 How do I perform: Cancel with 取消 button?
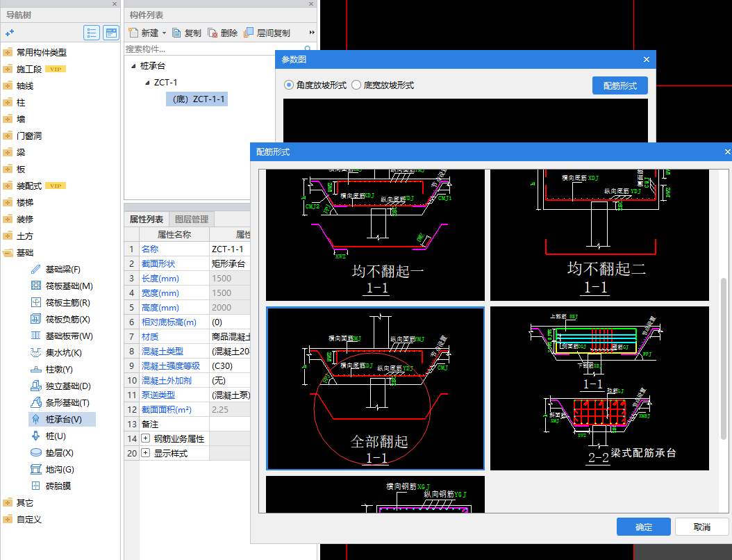(701, 527)
